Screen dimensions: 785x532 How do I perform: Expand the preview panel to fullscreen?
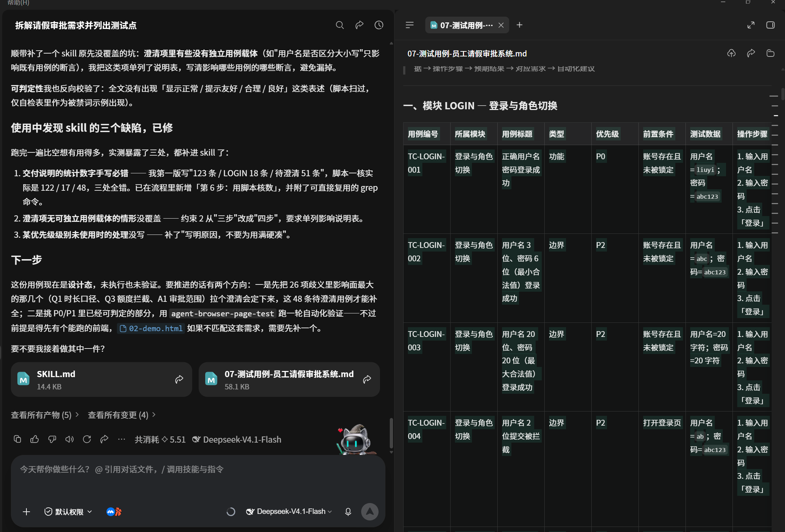pyautogui.click(x=751, y=25)
